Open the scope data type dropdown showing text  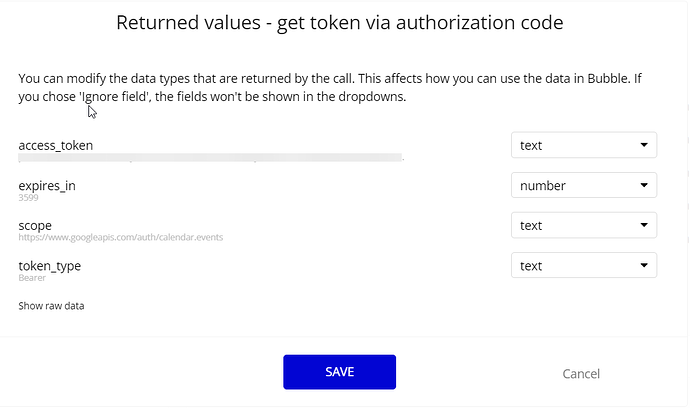tap(583, 225)
